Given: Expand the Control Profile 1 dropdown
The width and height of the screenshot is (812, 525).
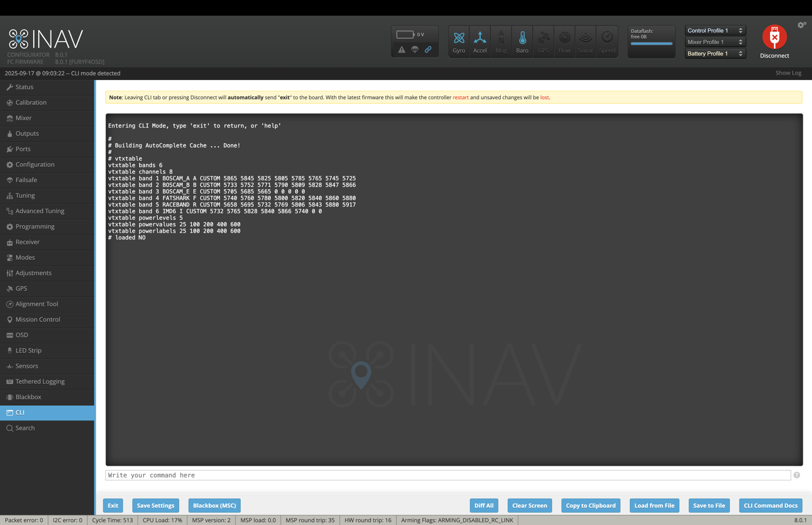Looking at the screenshot, I should pos(715,31).
